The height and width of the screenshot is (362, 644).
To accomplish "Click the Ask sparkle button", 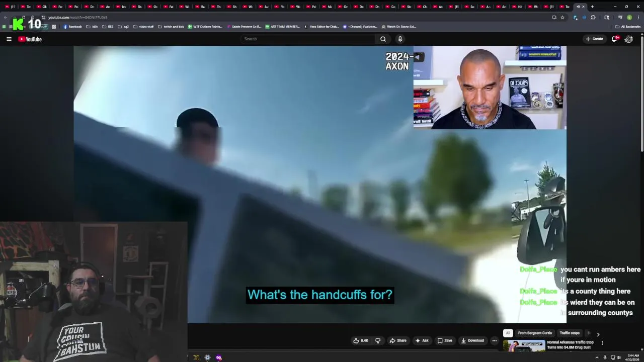I will point(422,340).
